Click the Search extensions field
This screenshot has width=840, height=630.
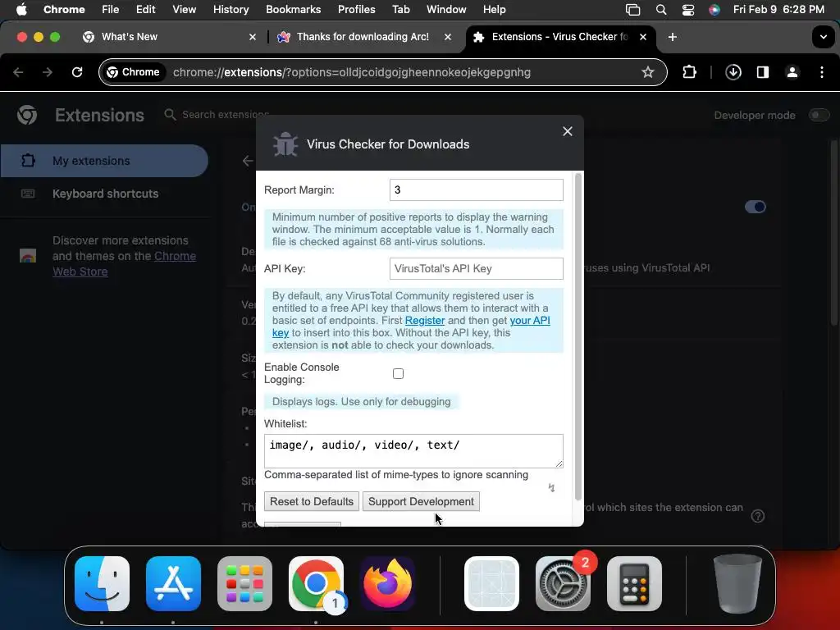[225, 115]
